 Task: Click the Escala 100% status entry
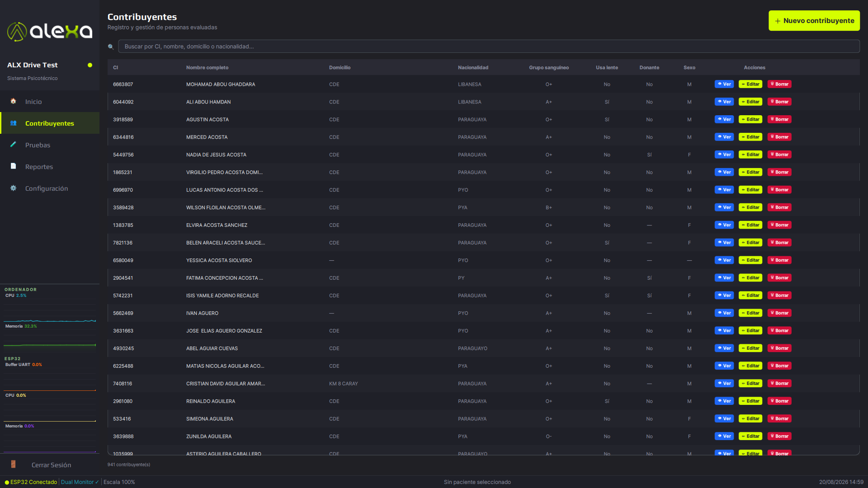(119, 482)
